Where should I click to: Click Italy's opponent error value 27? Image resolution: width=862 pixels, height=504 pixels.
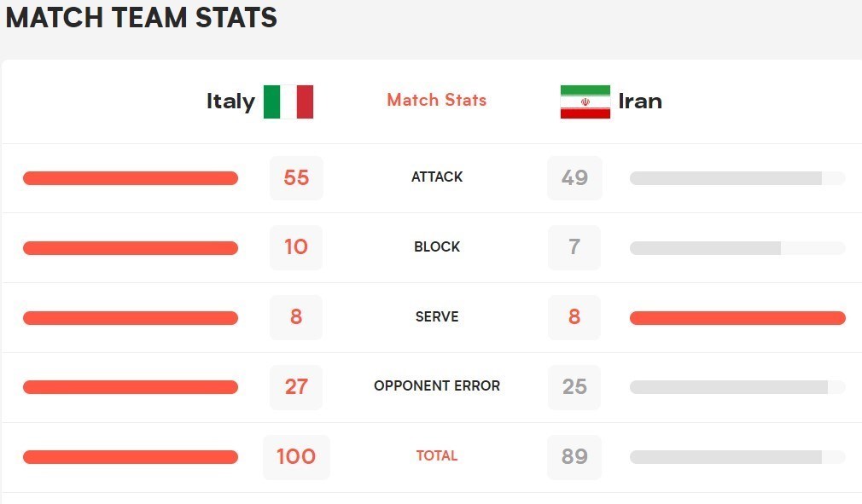(x=296, y=386)
